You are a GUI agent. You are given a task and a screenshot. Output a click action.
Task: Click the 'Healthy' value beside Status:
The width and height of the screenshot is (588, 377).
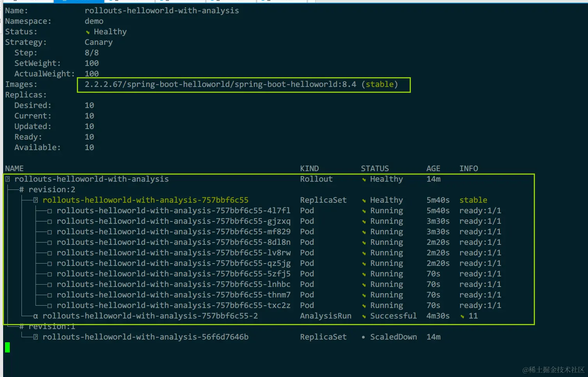(x=110, y=32)
